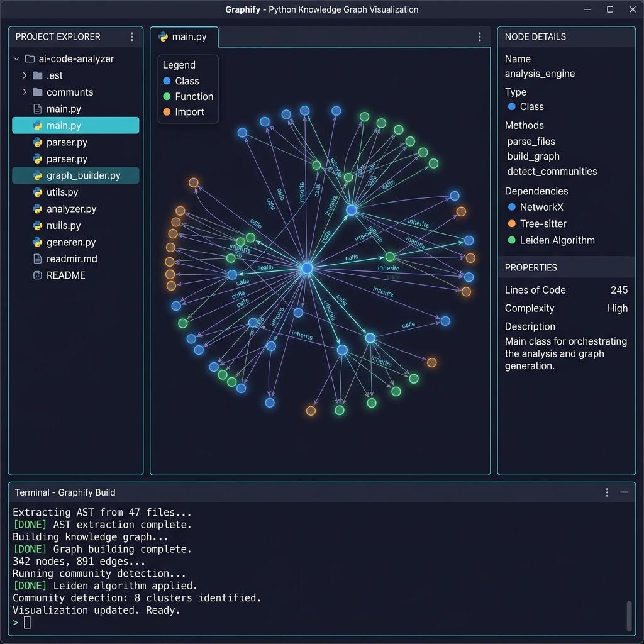This screenshot has width=644, height=644.
Task: Click the NetworkX dependency link
Action: point(541,207)
